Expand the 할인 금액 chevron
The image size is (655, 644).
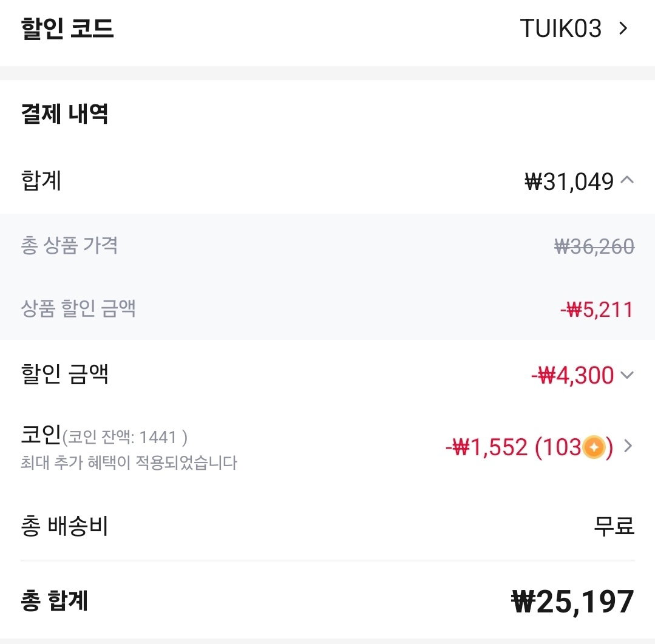click(627, 375)
